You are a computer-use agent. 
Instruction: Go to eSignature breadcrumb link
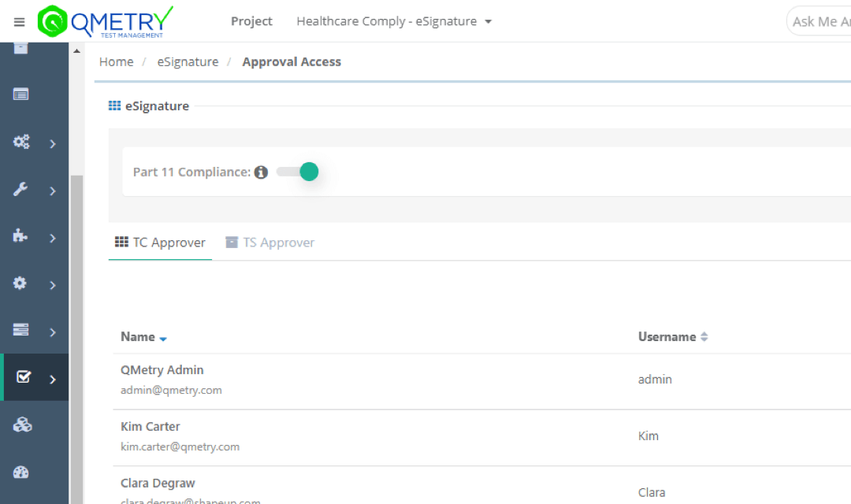188,62
